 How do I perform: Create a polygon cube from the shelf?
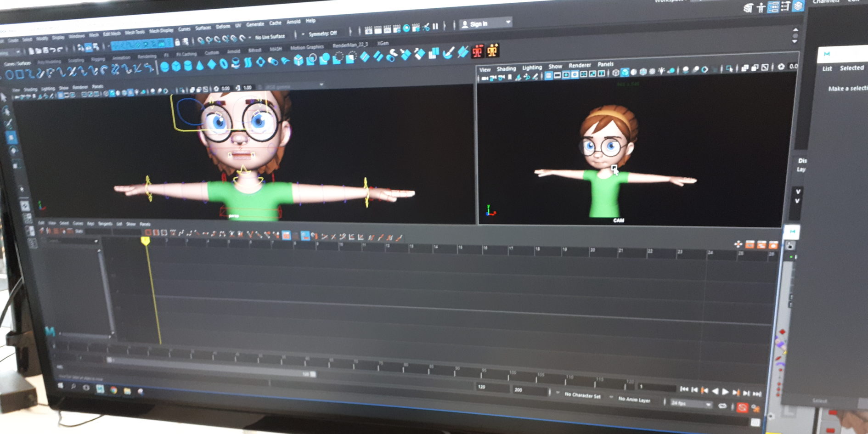click(x=176, y=66)
